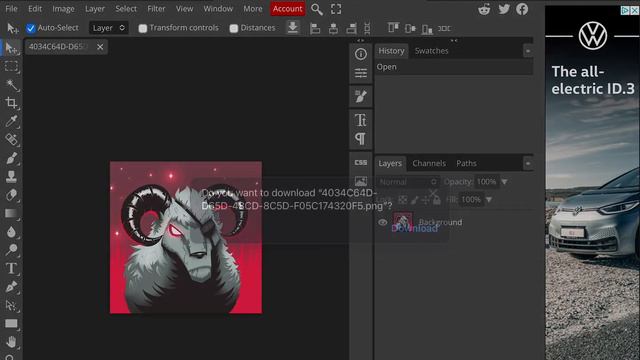640x360 pixels.
Task: Toggle the Auto-Select checkbox
Action: (x=31, y=28)
